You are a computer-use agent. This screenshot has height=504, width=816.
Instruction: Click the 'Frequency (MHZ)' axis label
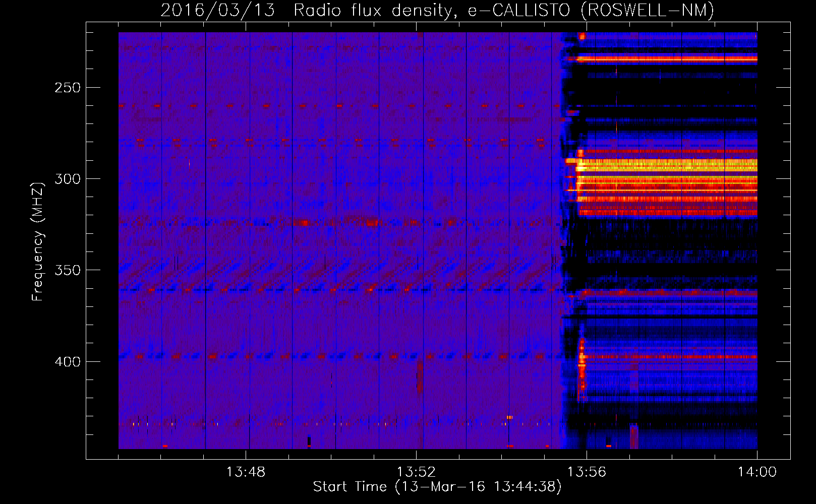38,242
